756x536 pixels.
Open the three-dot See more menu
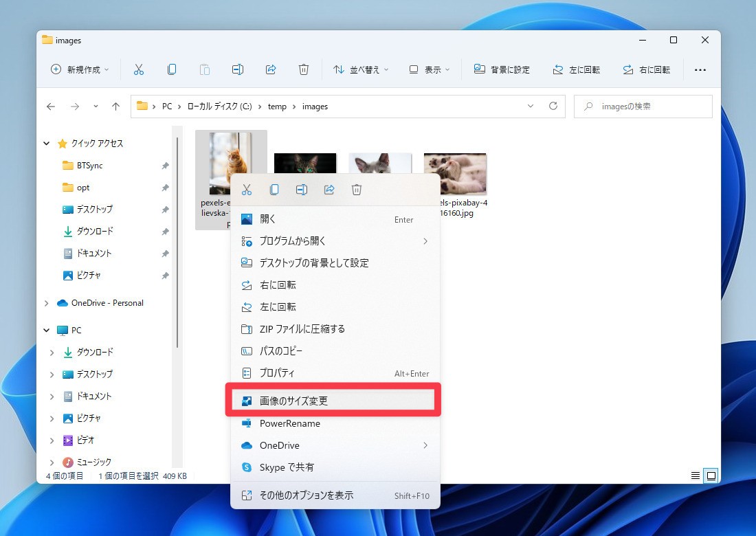[700, 69]
